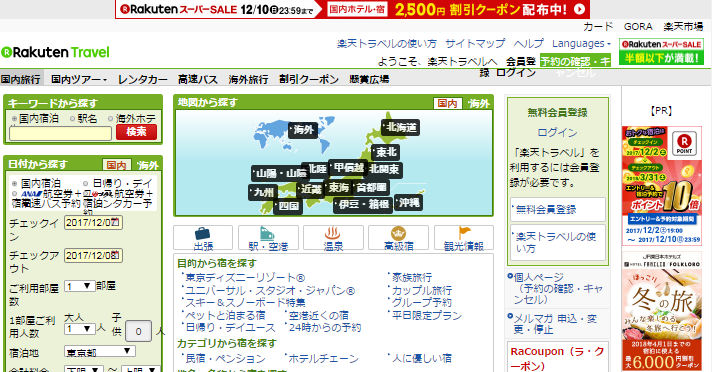Select the ANA航空券＋宿泊 radio button

15,194
